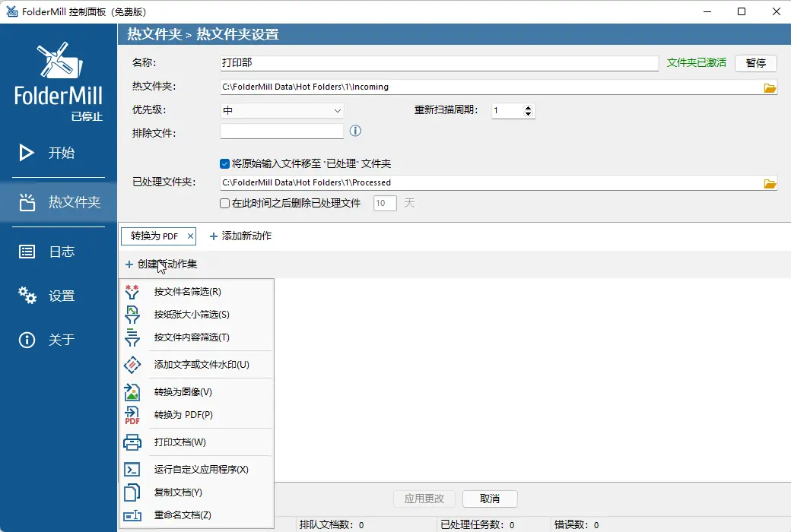
Task: Click the command-prompt icon for custom application
Action: click(x=132, y=470)
